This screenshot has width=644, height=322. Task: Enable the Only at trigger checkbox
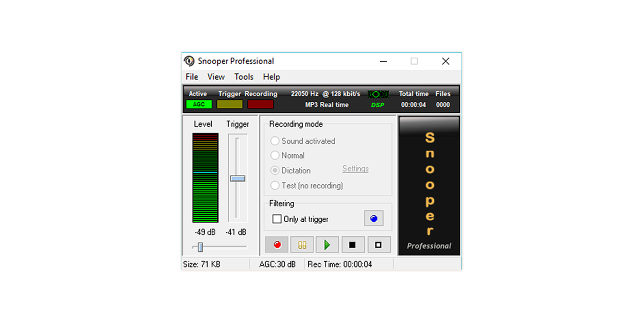tap(277, 219)
